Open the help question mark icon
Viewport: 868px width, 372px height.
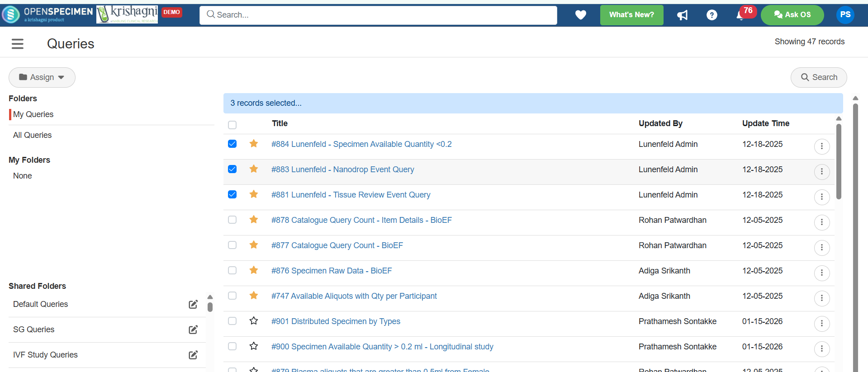711,15
